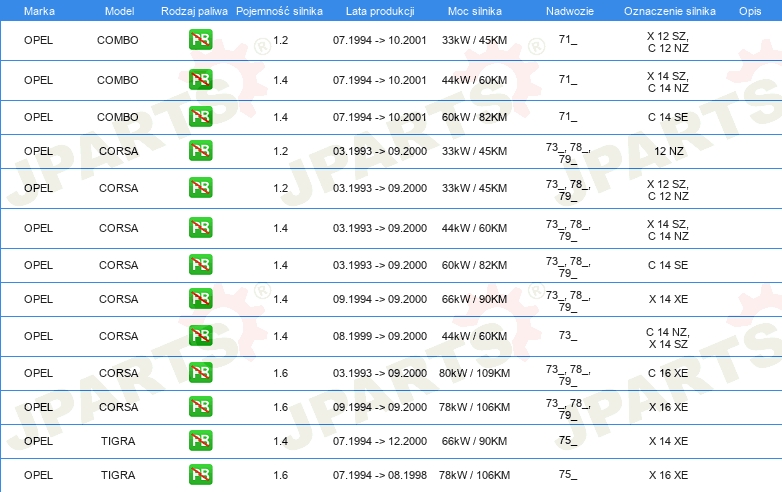Viewport: 782px width, 492px height.
Task: Select X 12 SZ, C 12 NZ in the CORSA row
Action: pos(668,190)
